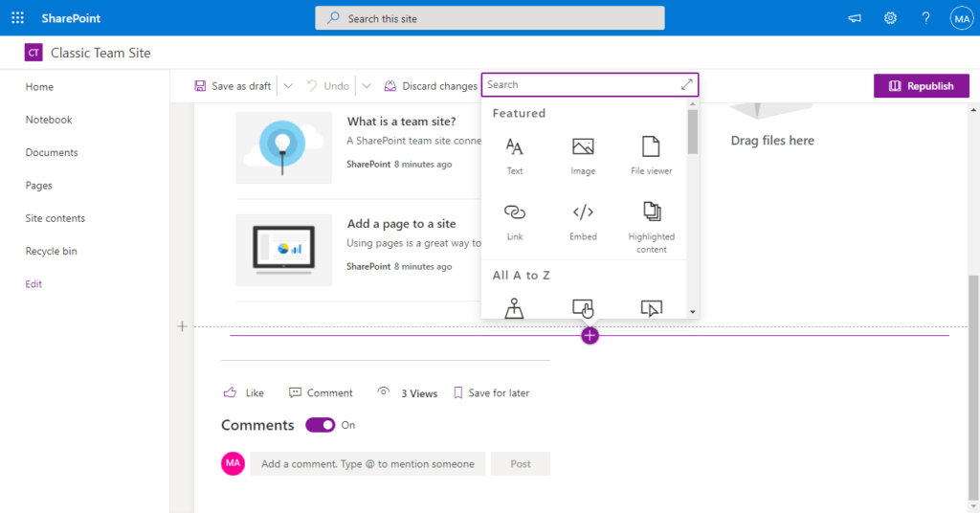
Task: Open Documents in the left navigation
Action: 52,152
